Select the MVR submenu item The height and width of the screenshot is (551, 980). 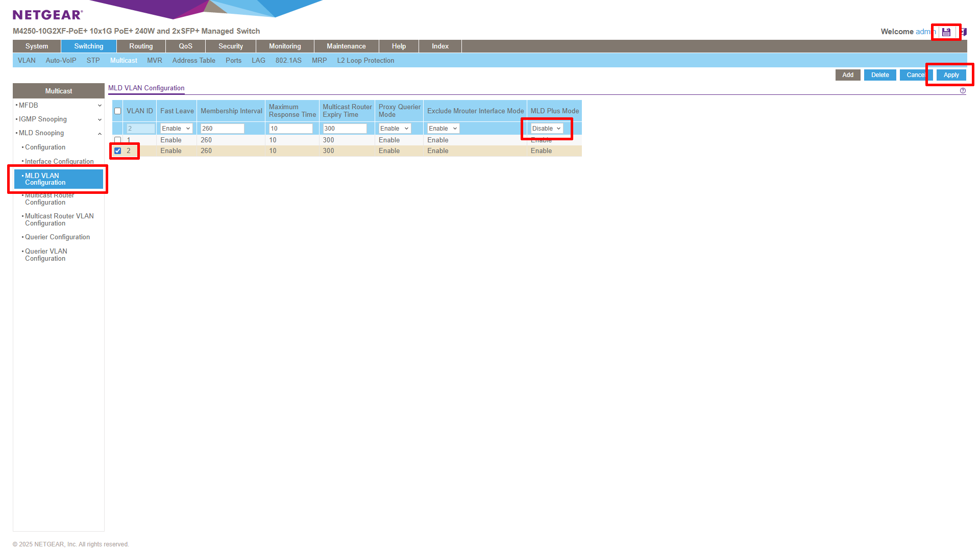tap(154, 60)
